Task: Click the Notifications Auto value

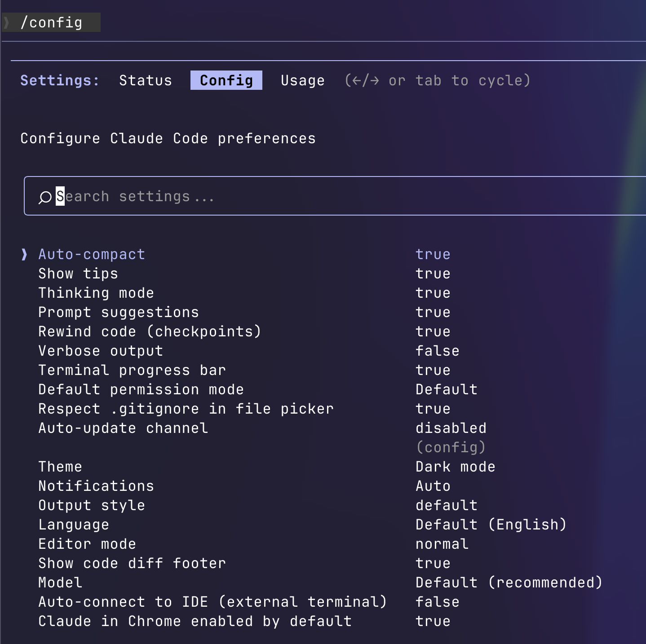Action: [x=433, y=486]
